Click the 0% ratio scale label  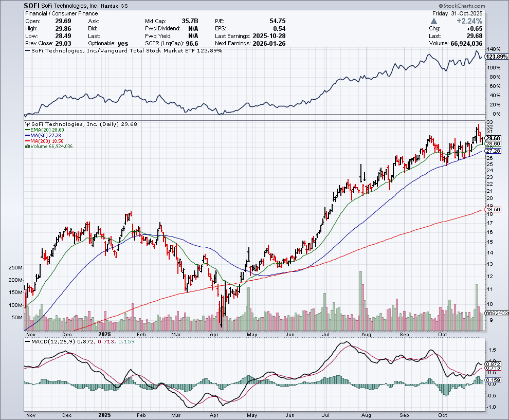[x=496, y=114]
